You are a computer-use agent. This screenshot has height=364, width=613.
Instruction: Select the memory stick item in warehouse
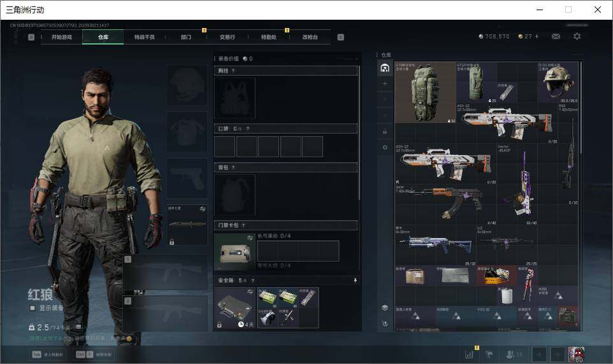click(507, 92)
